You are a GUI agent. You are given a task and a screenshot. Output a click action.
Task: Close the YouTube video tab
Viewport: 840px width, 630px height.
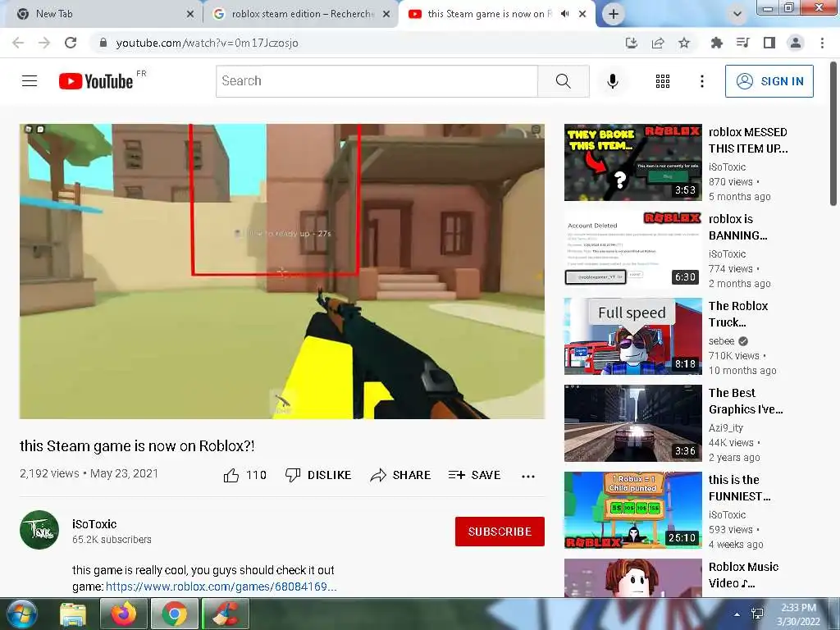[582, 14]
